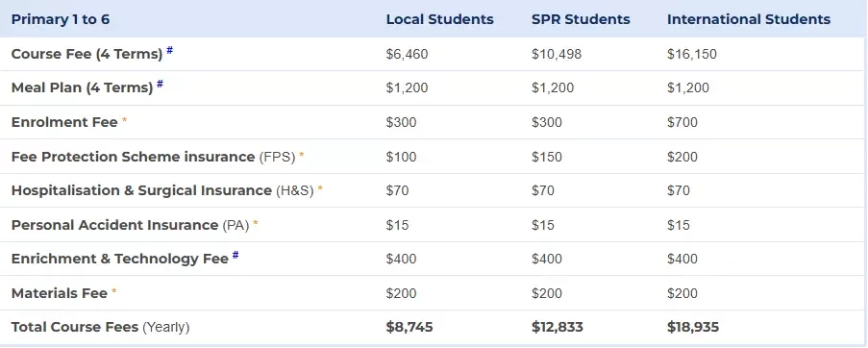Click the asterisk after Hospitalisation & Surgical Insurance

pos(320,189)
